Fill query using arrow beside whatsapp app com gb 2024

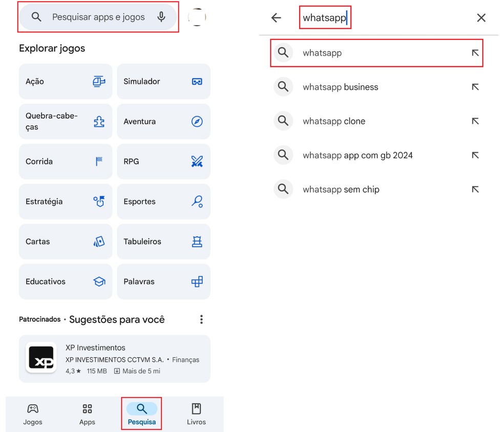point(475,155)
